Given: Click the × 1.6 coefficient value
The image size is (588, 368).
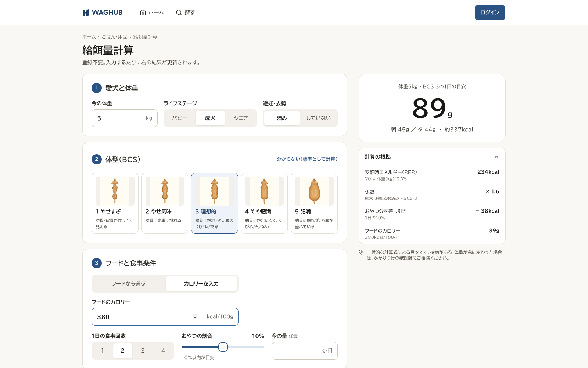Looking at the screenshot, I should tap(492, 191).
